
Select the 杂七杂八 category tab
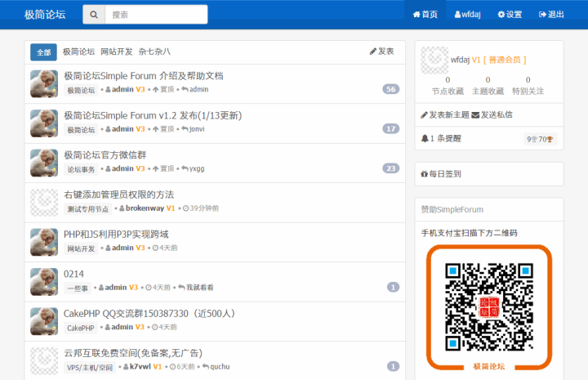(x=154, y=51)
